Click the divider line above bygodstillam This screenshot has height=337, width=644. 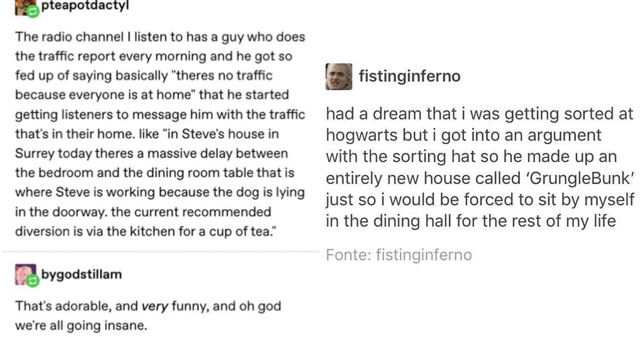161,251
